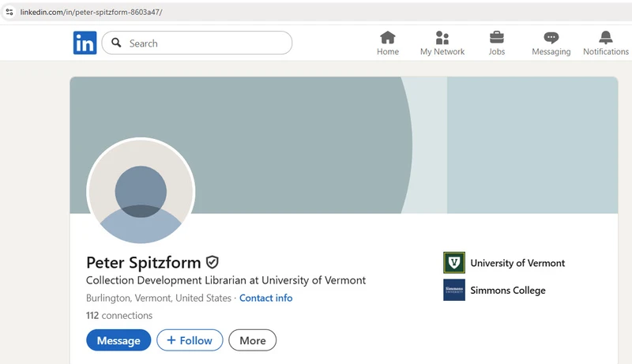Click the University of Vermont logo
The width and height of the screenshot is (632, 364).
click(x=454, y=262)
